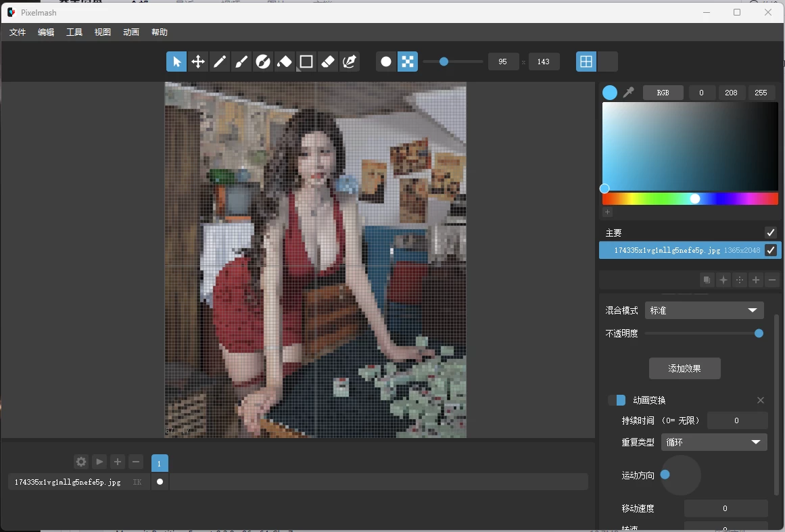Viewport: 785px width, 532px height.
Task: Open the 动画 menu
Action: tap(130, 32)
